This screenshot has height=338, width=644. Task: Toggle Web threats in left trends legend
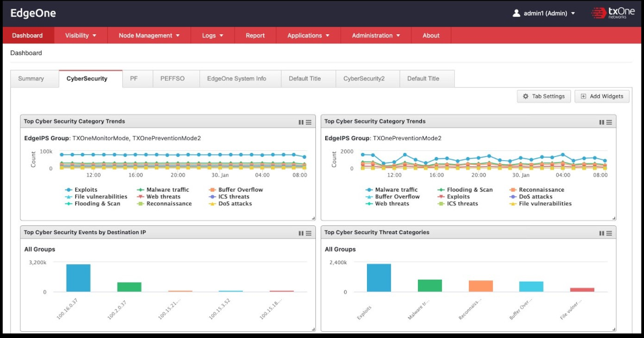pos(158,196)
